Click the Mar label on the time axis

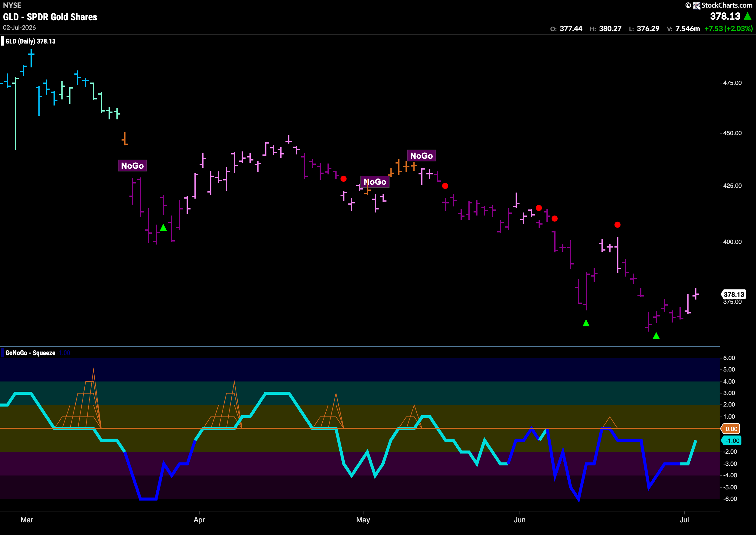tap(27, 520)
